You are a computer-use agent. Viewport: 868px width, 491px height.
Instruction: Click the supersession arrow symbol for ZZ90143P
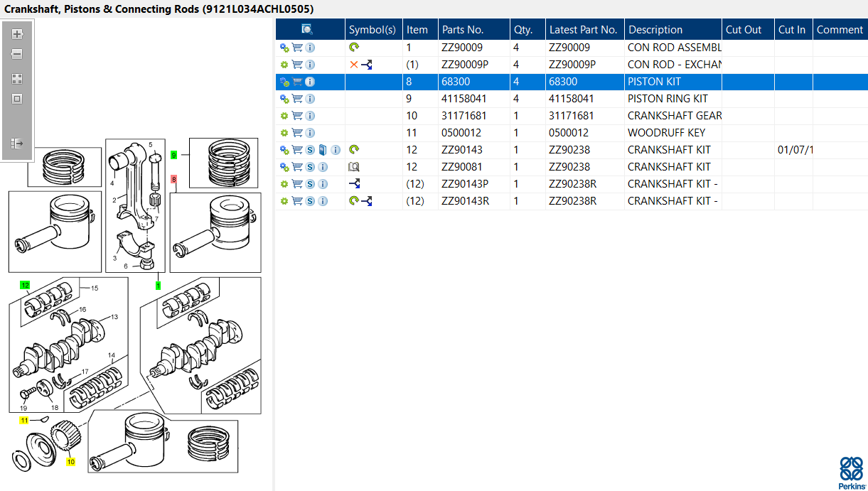click(355, 184)
